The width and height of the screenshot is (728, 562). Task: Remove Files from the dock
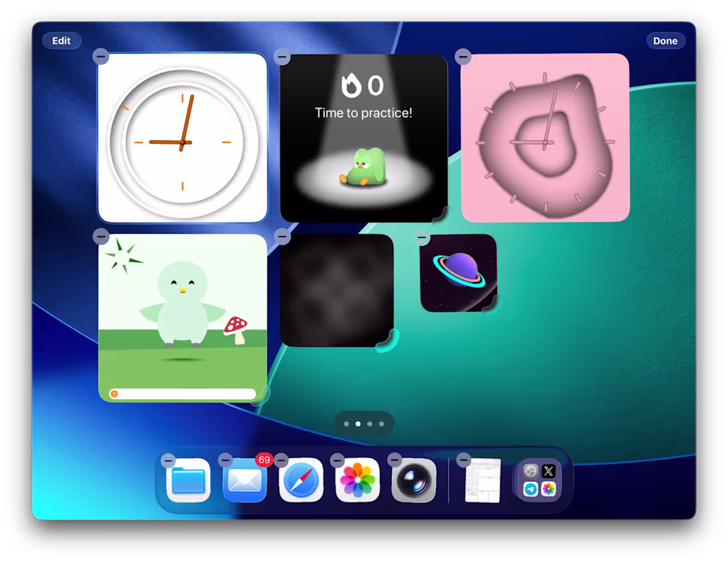[x=169, y=461]
